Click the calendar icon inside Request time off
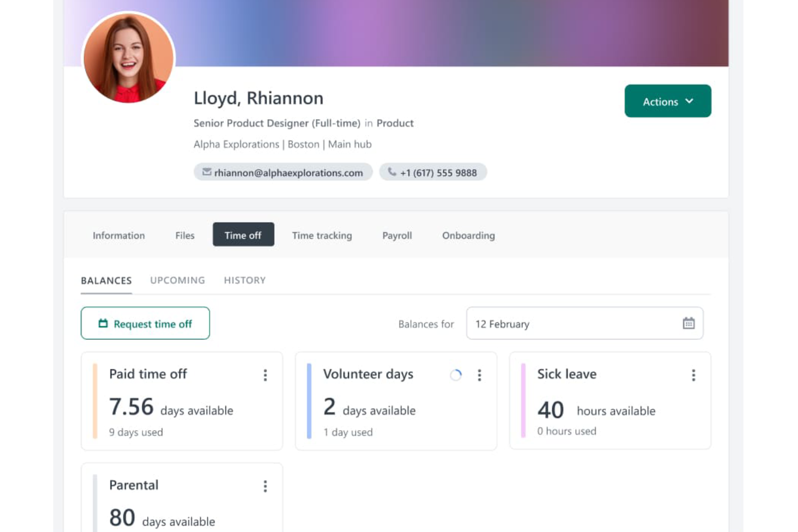This screenshot has height=532, width=798. pyautogui.click(x=102, y=323)
